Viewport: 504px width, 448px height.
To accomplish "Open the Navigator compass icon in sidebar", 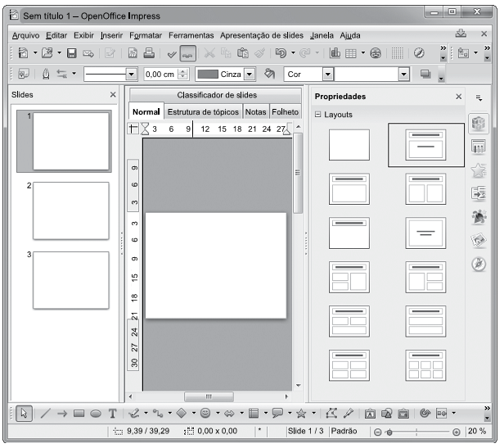I will pos(479,265).
